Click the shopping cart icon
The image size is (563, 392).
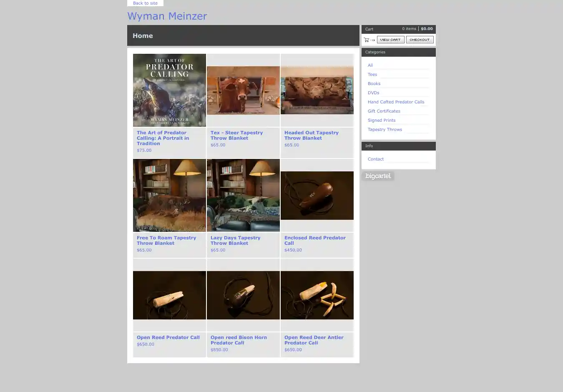[367, 40]
